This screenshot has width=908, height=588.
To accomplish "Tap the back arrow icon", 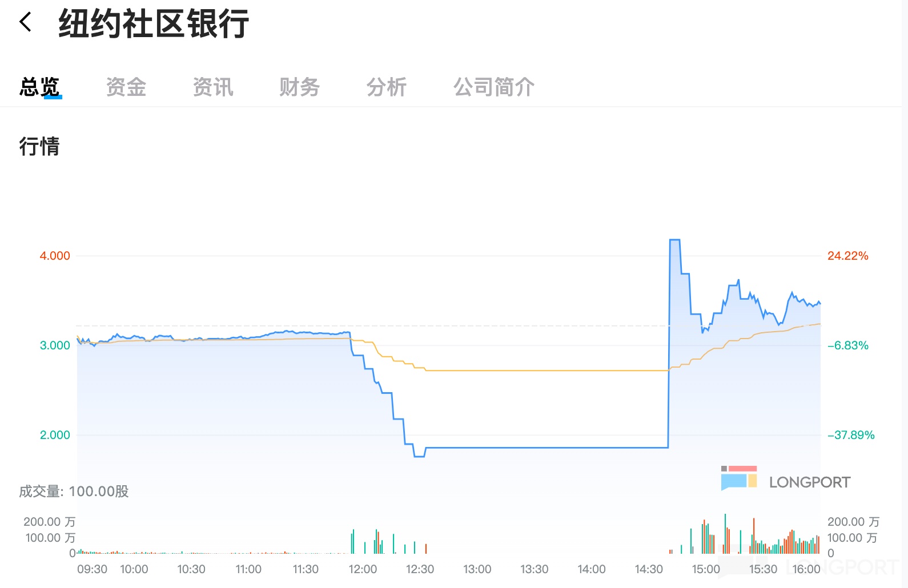I will click(26, 23).
